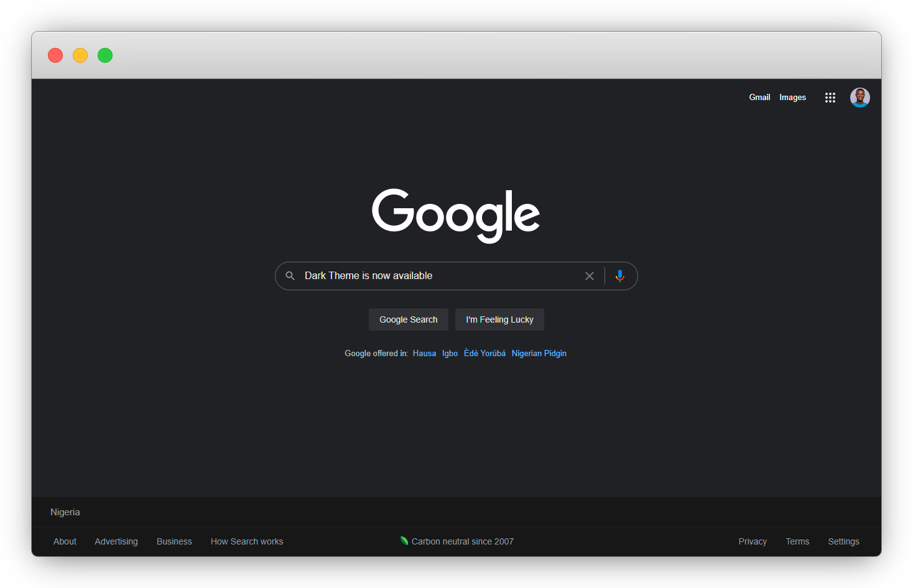The height and width of the screenshot is (588, 913).
Task: Switch Google to Nigerian Pidgin
Action: (539, 354)
